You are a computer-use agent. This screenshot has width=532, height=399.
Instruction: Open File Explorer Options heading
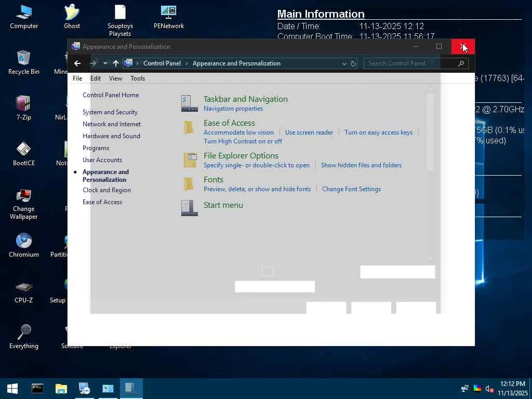coord(241,156)
